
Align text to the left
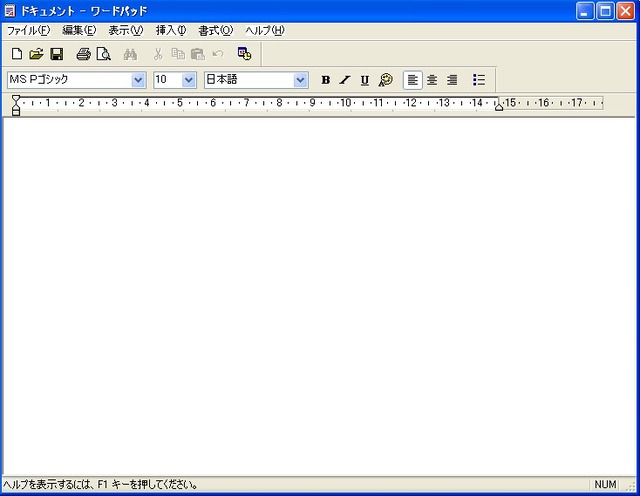coord(413,80)
